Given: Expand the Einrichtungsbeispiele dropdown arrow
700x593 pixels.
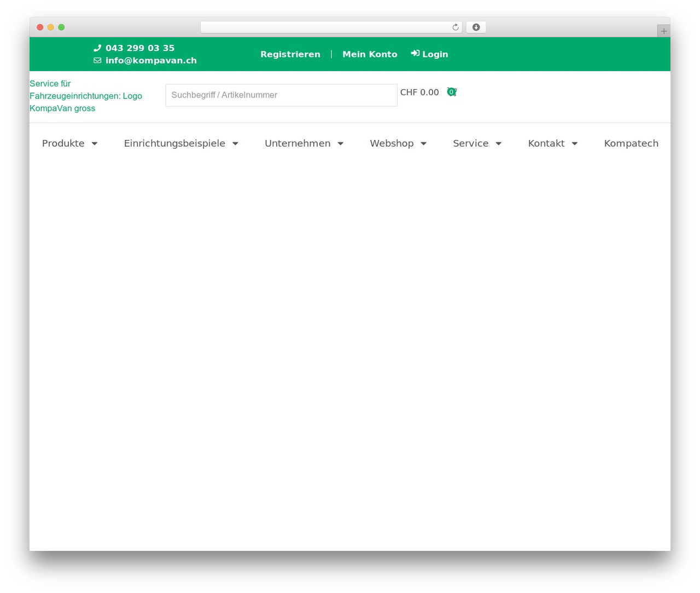Looking at the screenshot, I should coord(235,144).
